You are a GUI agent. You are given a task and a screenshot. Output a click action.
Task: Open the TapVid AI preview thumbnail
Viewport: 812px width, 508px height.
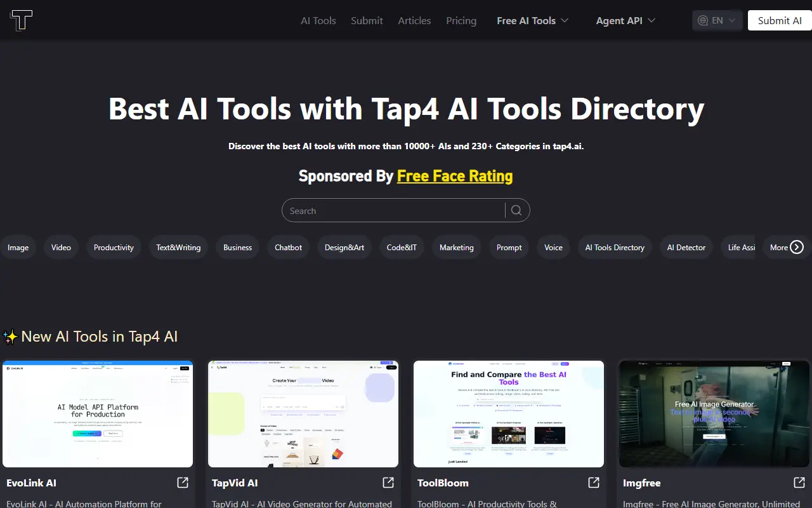(303, 414)
